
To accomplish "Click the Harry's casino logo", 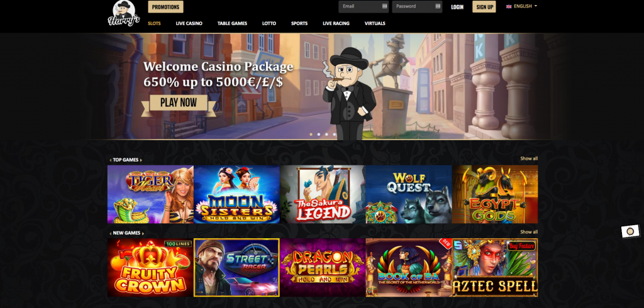I will 124,14.
